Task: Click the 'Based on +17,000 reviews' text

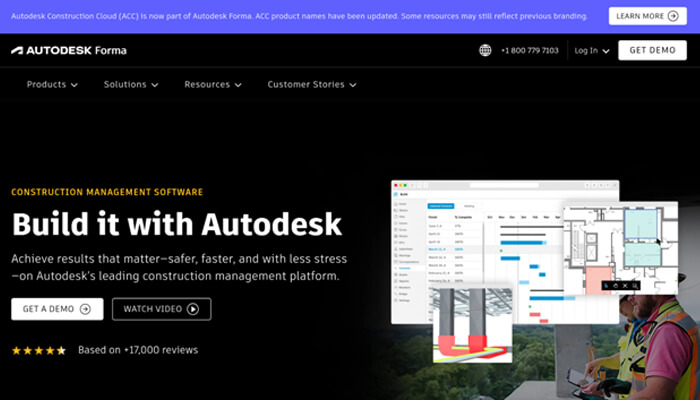Action: pos(138,350)
